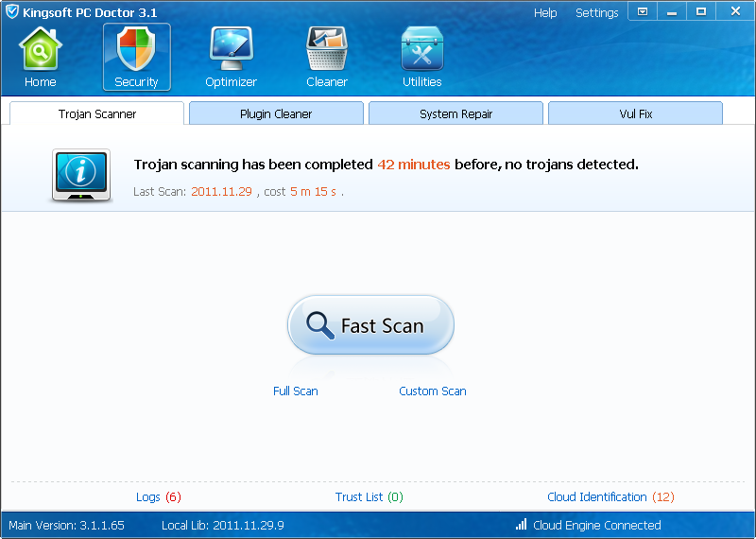Switch to the Plugin Cleaner tab
756x539 pixels.
click(x=276, y=113)
